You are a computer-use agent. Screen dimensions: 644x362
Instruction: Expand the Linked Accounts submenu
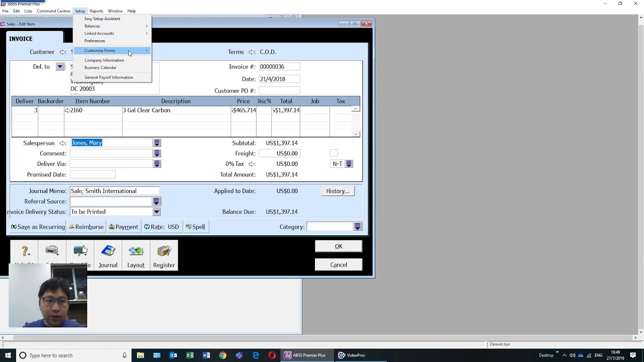pos(112,33)
